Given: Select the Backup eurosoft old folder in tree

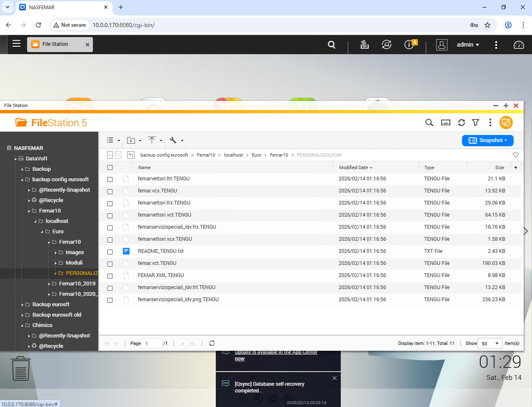Looking at the screenshot, I should [57, 315].
